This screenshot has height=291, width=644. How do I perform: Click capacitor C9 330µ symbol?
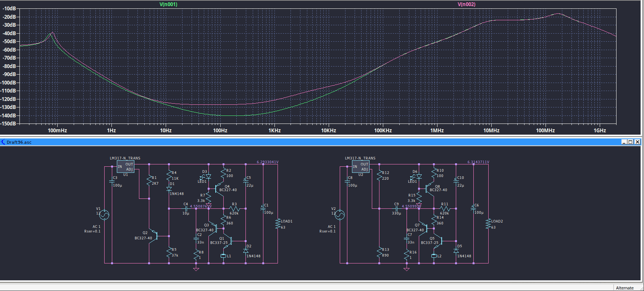[x=396, y=209]
